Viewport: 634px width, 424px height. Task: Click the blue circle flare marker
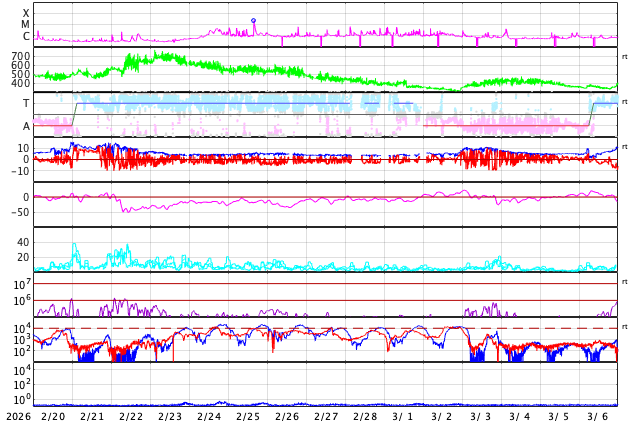[253, 20]
